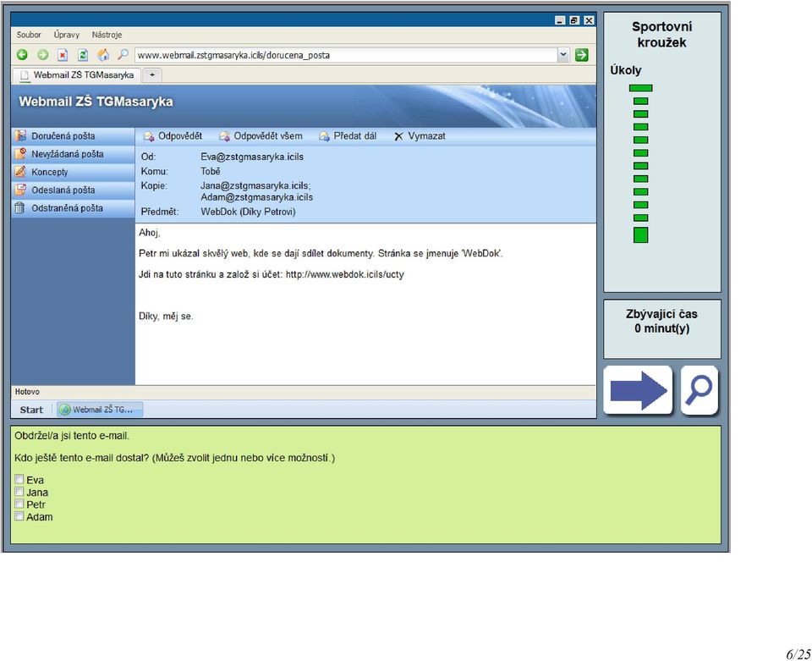Image resolution: width=812 pixels, height=661 pixels.
Task: Click the big blue next-task arrow
Action: click(638, 390)
